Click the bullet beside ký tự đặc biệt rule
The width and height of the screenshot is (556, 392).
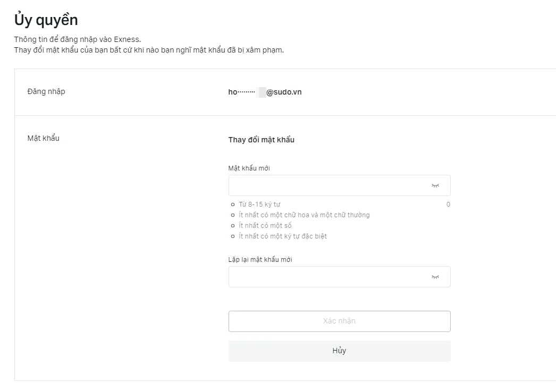[233, 236]
